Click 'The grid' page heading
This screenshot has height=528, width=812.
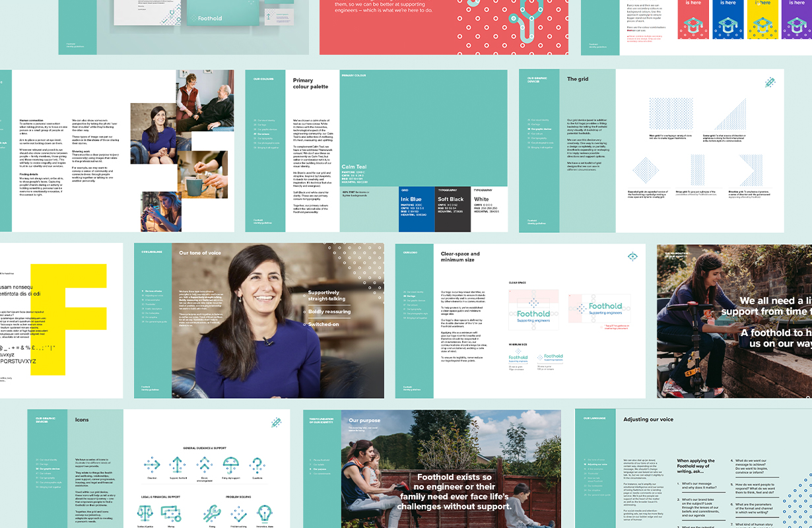[578, 79]
